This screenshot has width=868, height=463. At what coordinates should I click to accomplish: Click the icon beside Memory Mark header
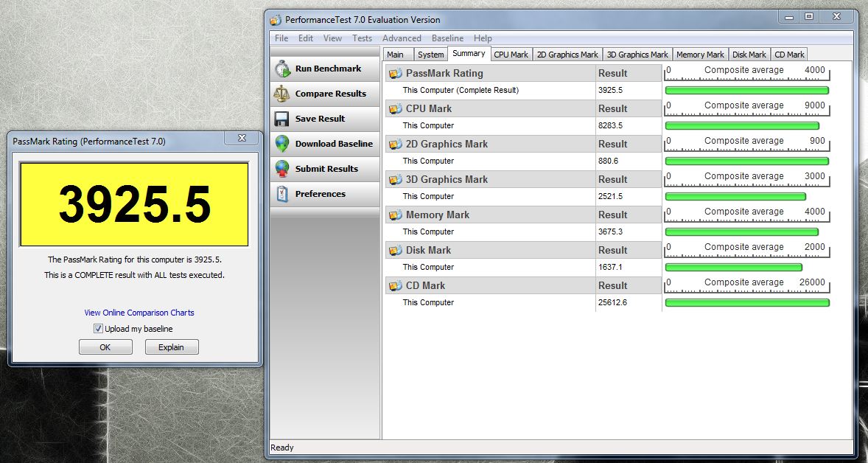[x=395, y=215]
